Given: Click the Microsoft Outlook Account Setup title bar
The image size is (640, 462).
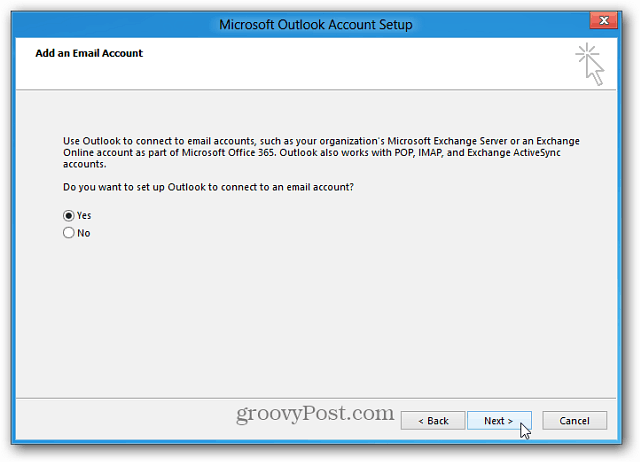Looking at the screenshot, I should 316,24.
